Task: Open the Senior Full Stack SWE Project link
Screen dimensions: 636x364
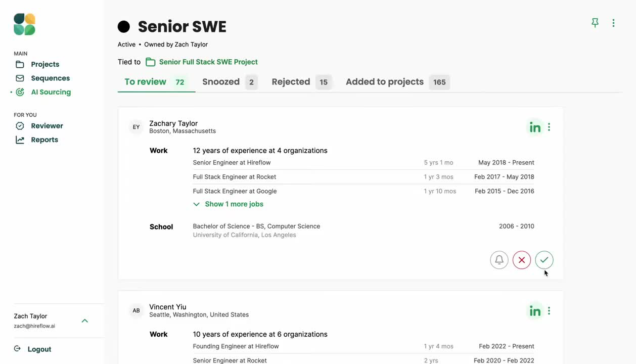Action: coord(208,62)
